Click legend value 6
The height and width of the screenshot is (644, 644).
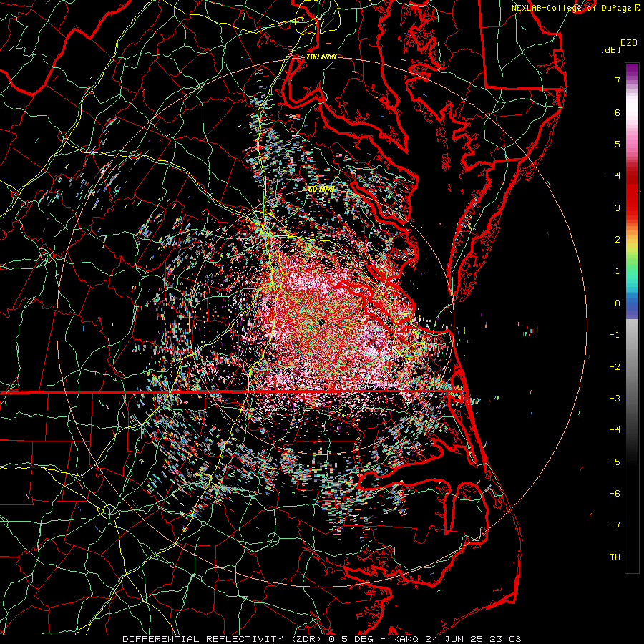pyautogui.click(x=618, y=112)
